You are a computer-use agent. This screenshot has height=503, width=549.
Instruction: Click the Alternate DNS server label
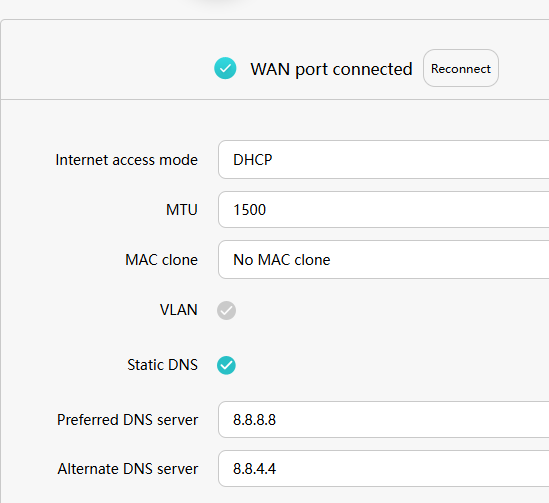[x=128, y=469]
